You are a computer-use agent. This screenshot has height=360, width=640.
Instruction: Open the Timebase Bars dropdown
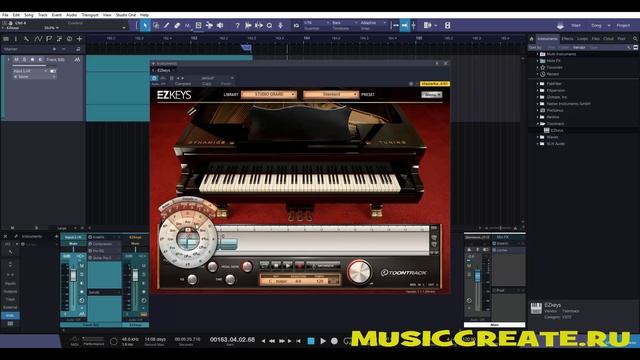344,23
